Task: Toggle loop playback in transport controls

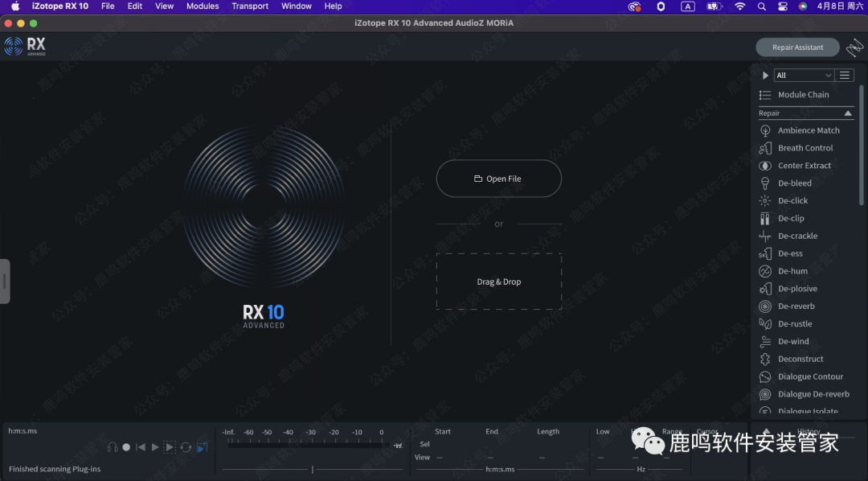Action: [x=186, y=447]
